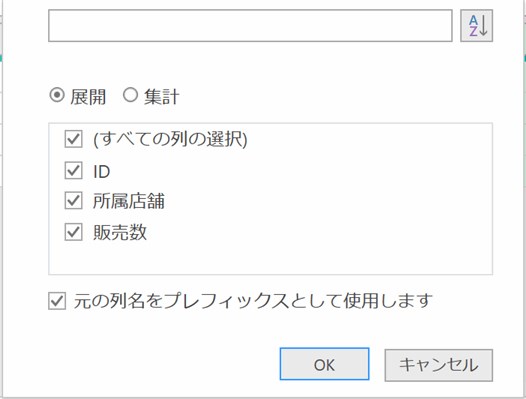Click the ID label in column list
The image size is (526, 399).
[102, 172]
